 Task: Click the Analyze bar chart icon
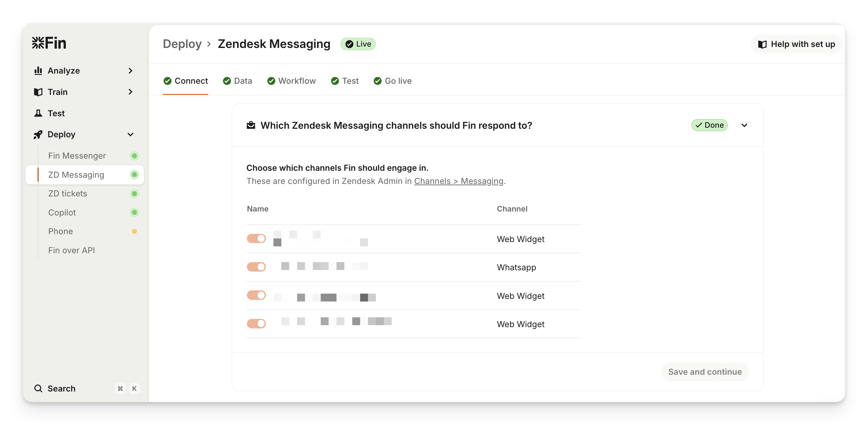38,71
